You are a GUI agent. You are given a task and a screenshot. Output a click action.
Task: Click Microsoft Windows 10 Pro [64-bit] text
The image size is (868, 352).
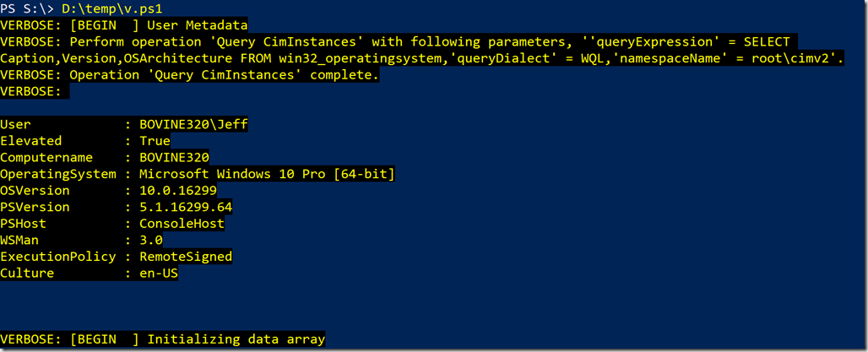(267, 175)
